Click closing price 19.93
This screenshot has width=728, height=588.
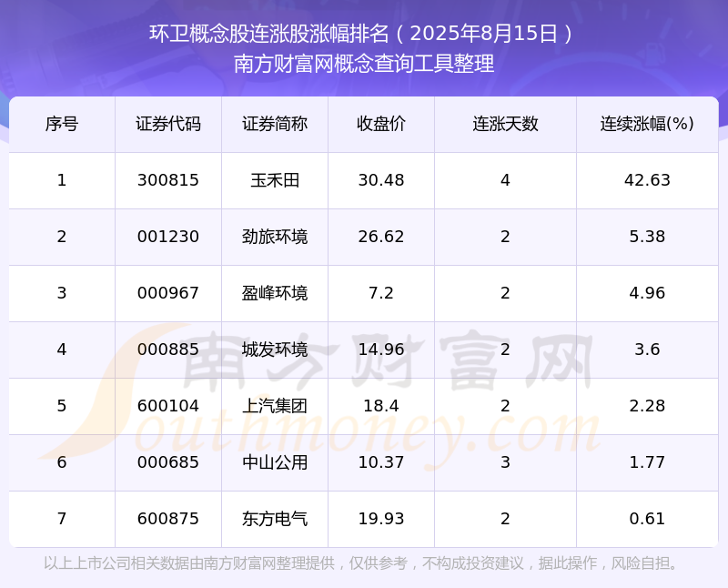click(380, 519)
